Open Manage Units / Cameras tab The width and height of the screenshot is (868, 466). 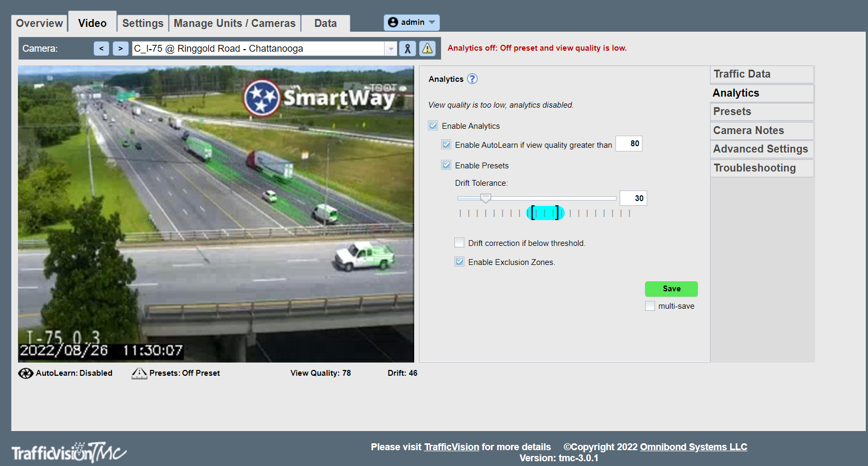click(235, 23)
